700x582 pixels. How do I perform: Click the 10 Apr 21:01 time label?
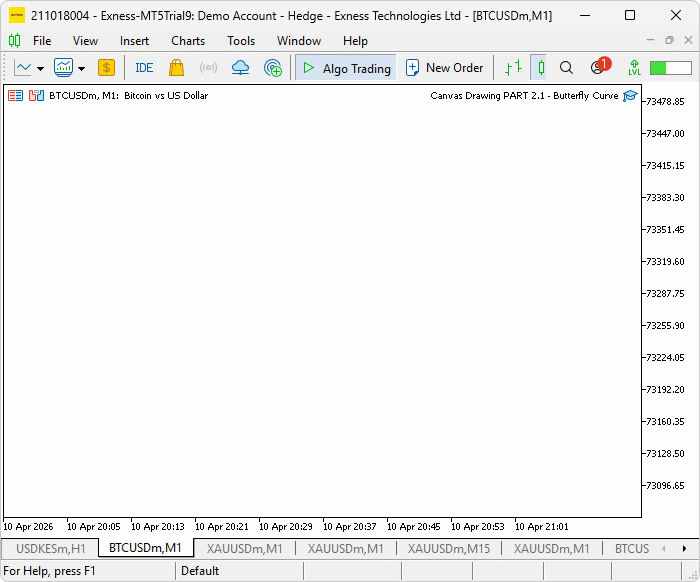[x=542, y=527]
